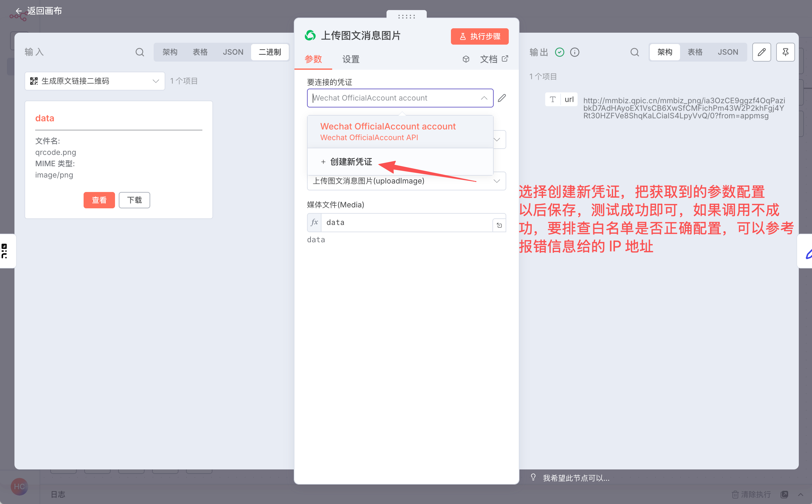Click the cube icon beside 文档
The width and height of the screenshot is (812, 504).
tap(466, 59)
